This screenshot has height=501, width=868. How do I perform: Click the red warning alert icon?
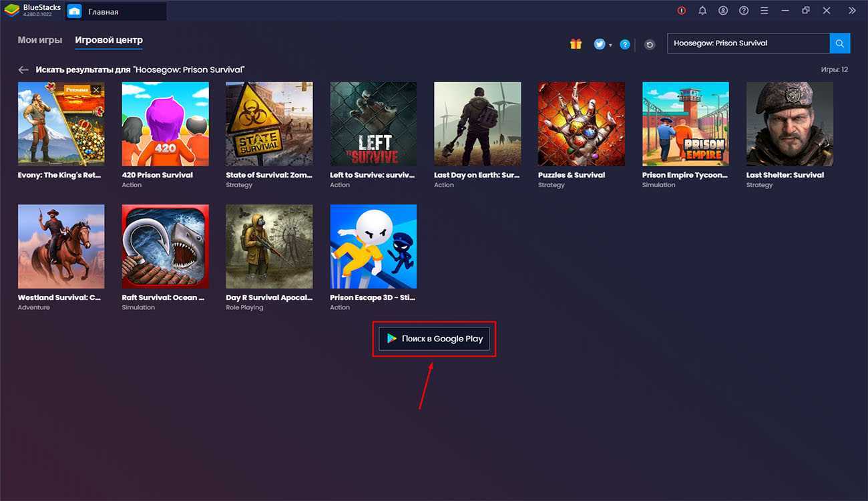pos(681,11)
